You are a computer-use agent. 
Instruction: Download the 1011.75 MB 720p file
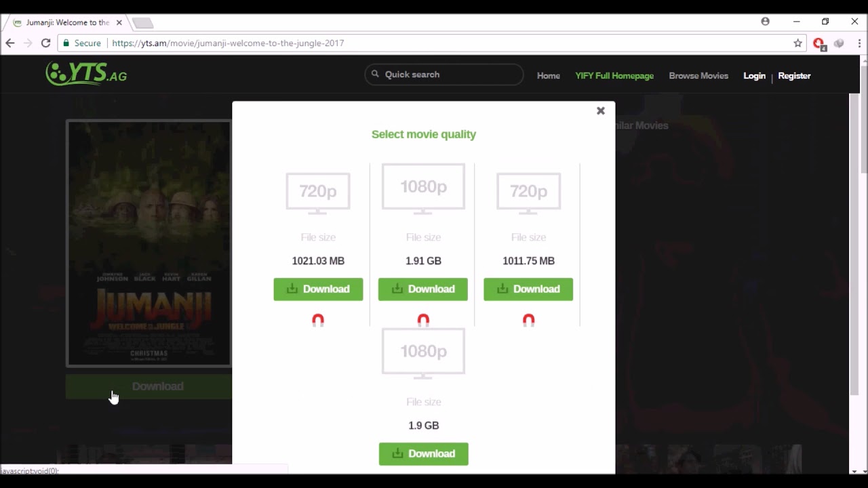[528, 289]
